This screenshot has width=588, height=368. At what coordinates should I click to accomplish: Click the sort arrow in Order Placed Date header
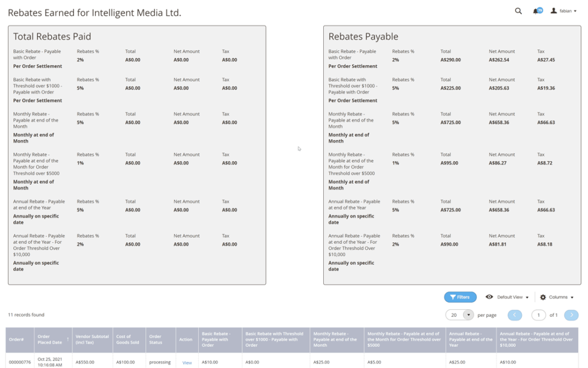click(68, 339)
